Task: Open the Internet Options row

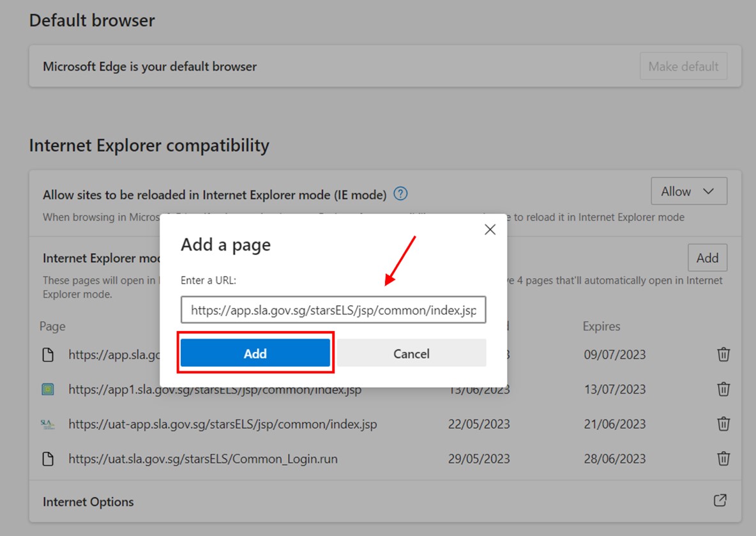Action: (x=385, y=502)
